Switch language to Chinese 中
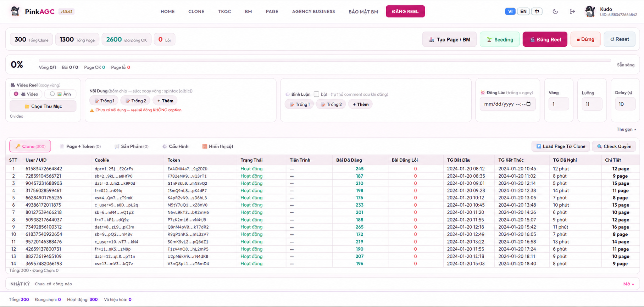This screenshot has height=307, width=644. click(x=537, y=11)
